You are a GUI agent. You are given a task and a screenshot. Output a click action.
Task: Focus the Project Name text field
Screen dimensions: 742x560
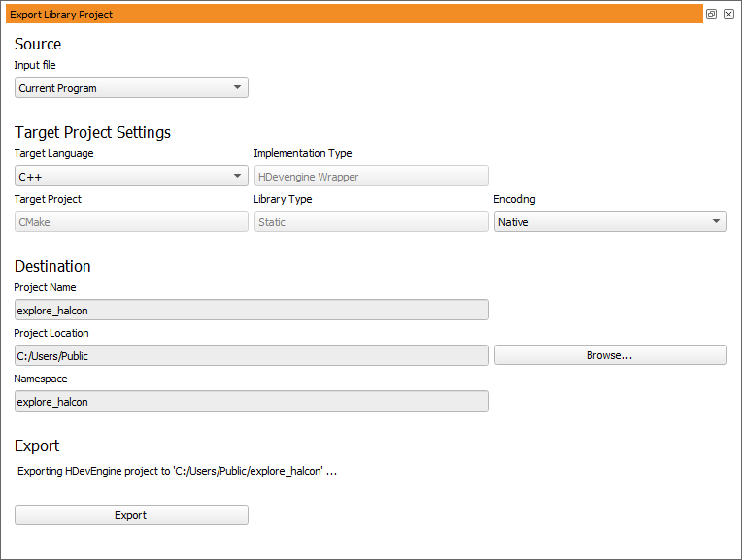point(251,311)
